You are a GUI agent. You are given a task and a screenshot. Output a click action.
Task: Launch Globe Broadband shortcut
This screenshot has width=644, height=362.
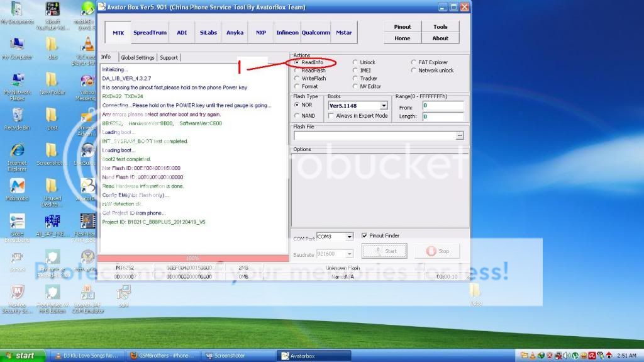pyautogui.click(x=17, y=229)
